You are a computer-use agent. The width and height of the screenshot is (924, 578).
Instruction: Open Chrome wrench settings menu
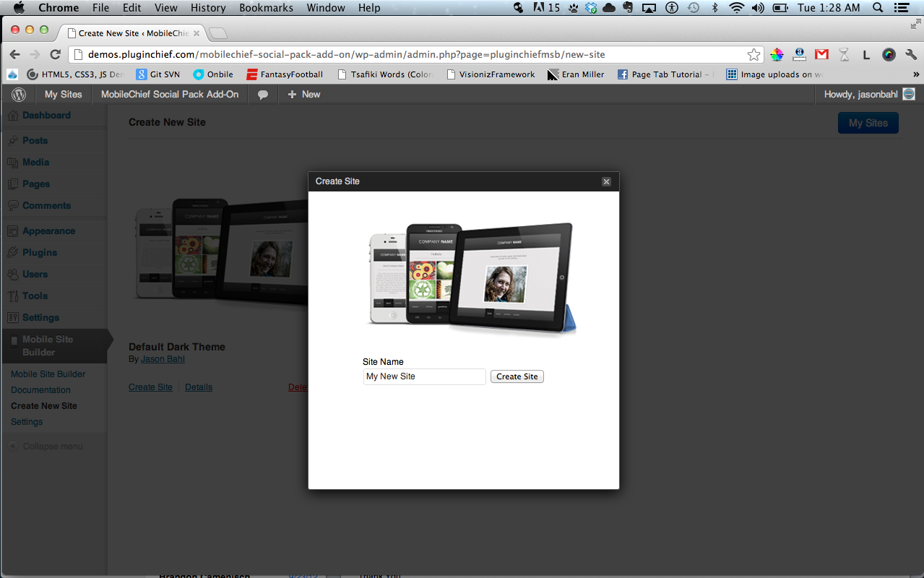[911, 54]
